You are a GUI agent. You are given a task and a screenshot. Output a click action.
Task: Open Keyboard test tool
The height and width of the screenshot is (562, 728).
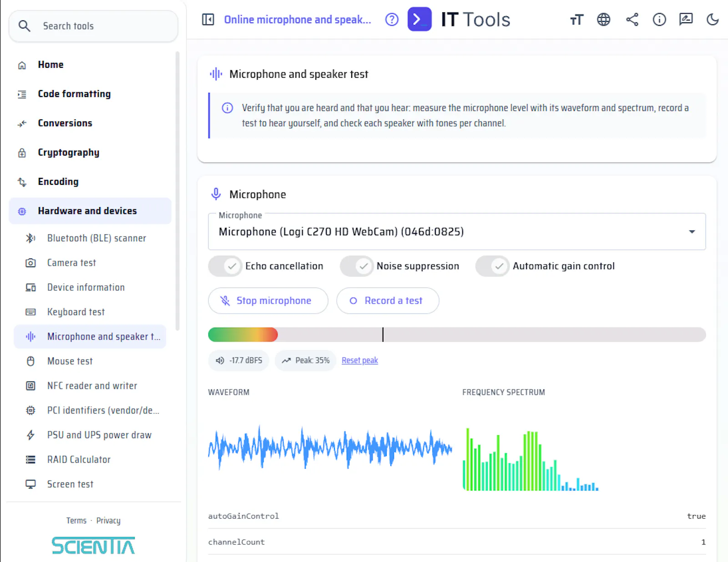pos(90,312)
